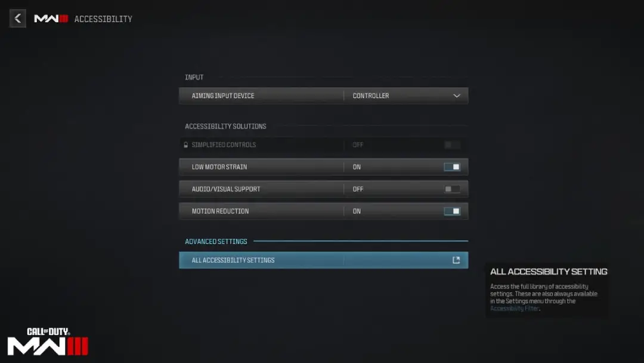Select the Aiming Input Device row label

(x=223, y=96)
